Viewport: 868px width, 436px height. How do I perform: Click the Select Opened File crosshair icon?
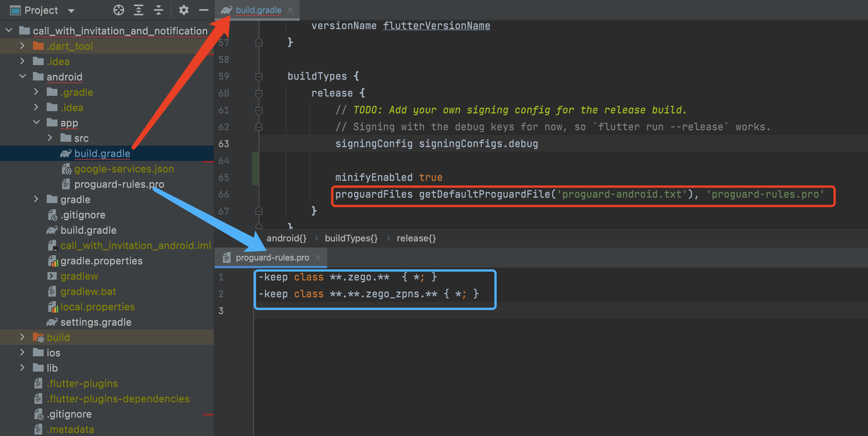pos(118,10)
